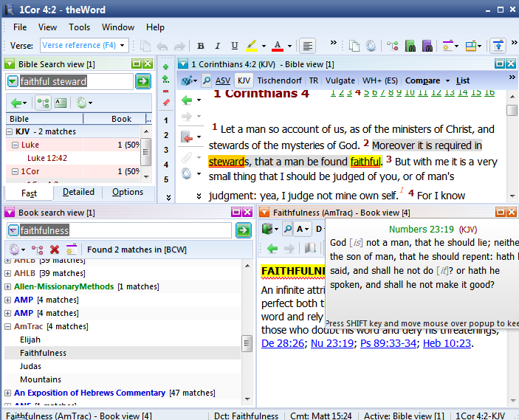Open the Window menu

pos(118,27)
